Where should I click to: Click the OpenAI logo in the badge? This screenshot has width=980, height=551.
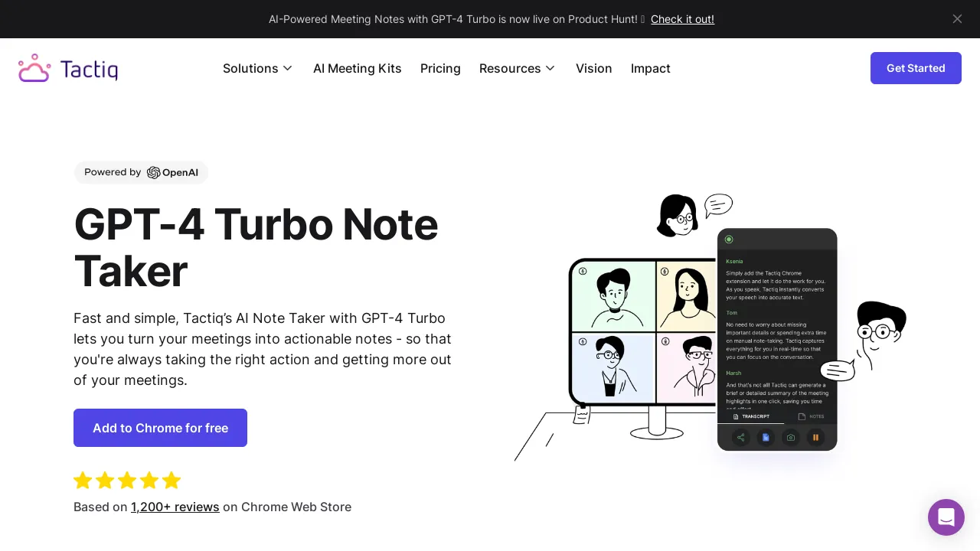154,172
